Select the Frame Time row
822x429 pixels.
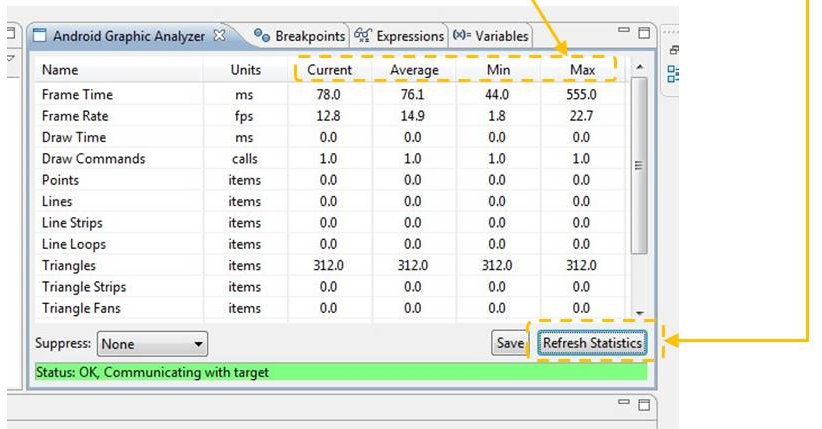tap(330, 94)
